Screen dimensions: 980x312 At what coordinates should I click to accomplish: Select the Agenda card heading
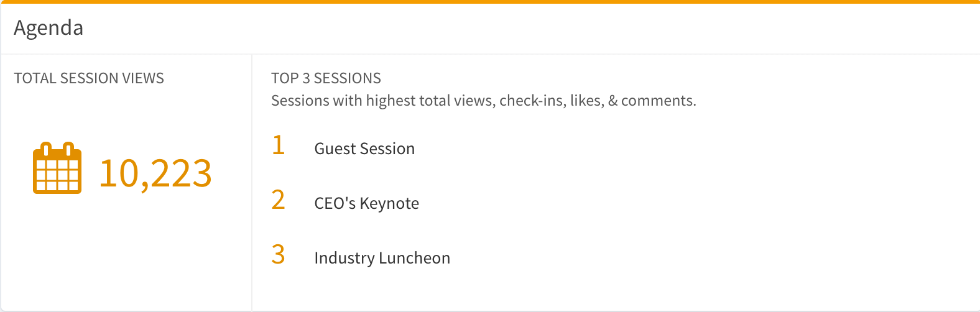49,28
